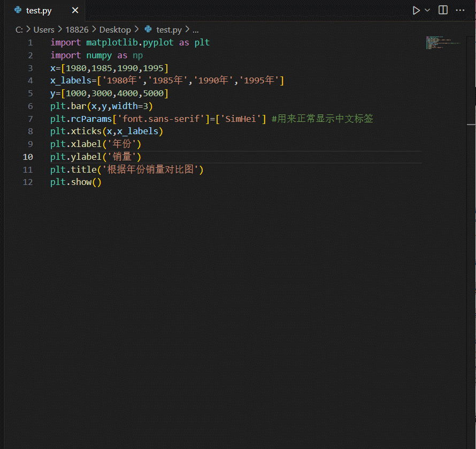The image size is (476, 449).
Task: Click the Python icon on the test.py tab
Action: (x=18, y=10)
